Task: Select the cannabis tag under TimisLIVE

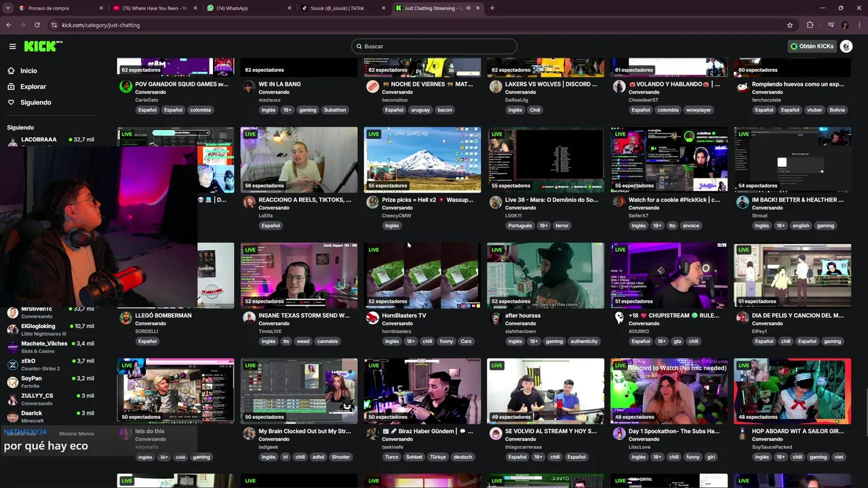Action: point(328,342)
